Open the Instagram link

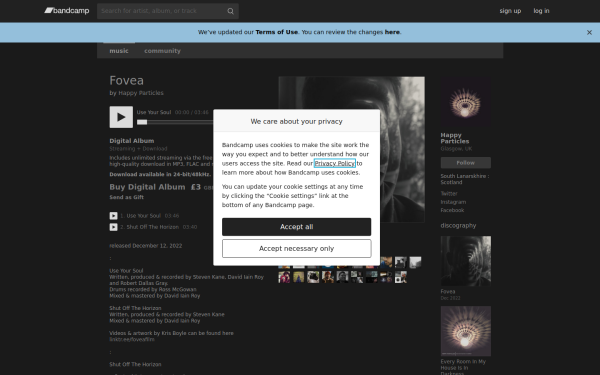(453, 202)
